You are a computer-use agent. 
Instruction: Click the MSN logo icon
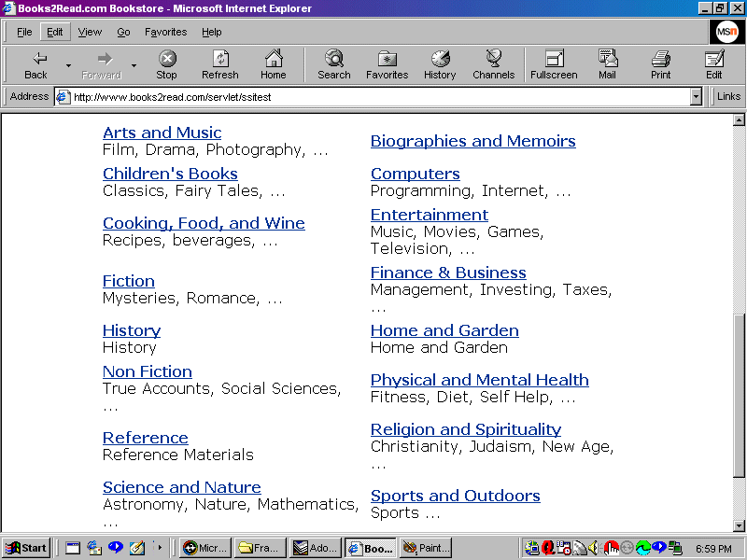727,32
